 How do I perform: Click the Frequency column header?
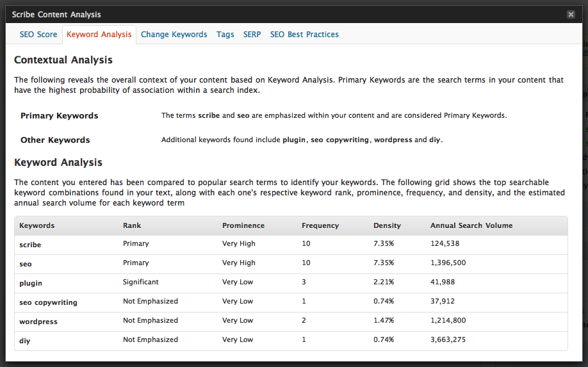click(320, 225)
